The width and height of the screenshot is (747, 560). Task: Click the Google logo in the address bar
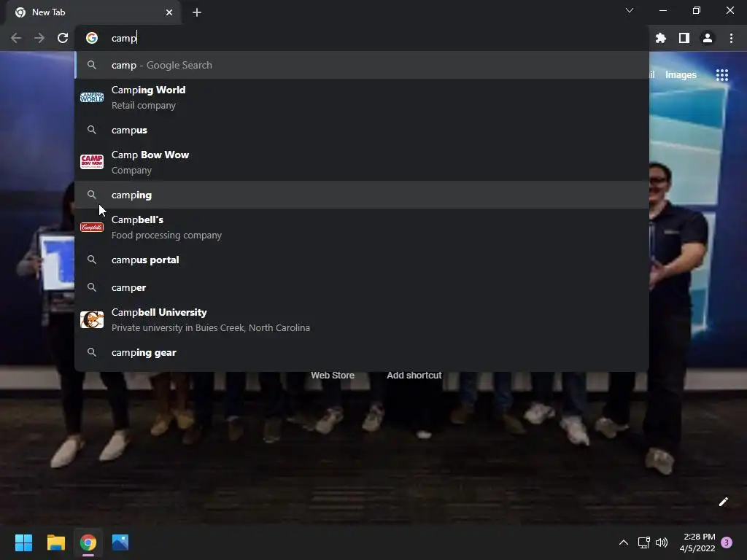point(92,38)
